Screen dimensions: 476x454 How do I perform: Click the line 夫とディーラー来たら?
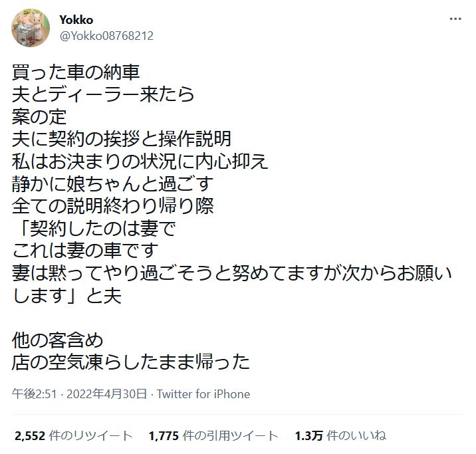103,94
